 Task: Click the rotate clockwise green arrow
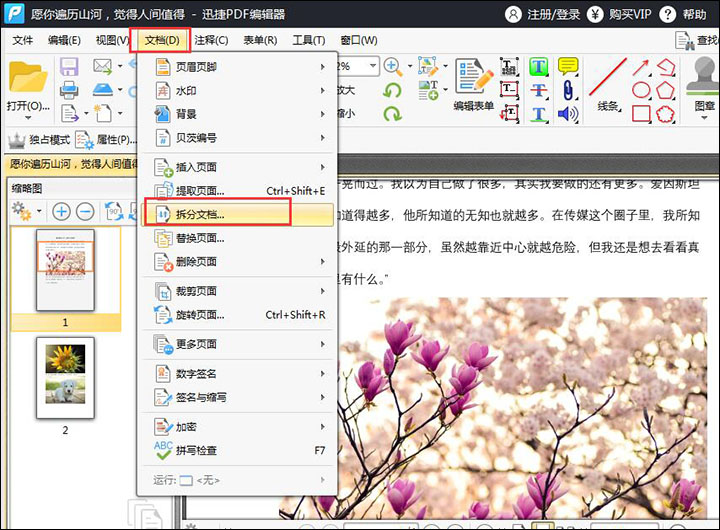click(392, 113)
